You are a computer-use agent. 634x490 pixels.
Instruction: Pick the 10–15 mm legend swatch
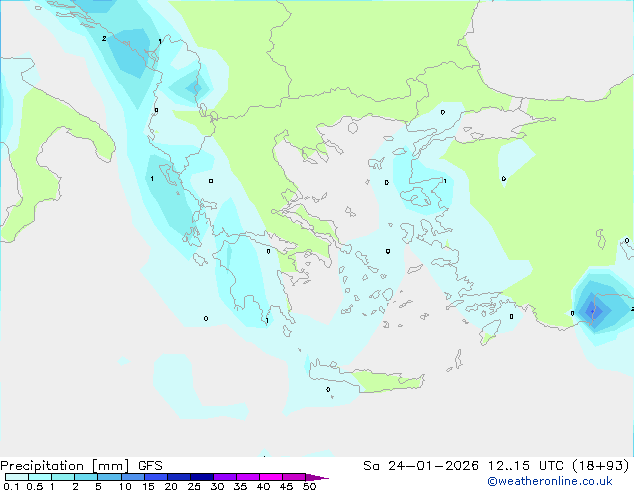tap(132, 477)
